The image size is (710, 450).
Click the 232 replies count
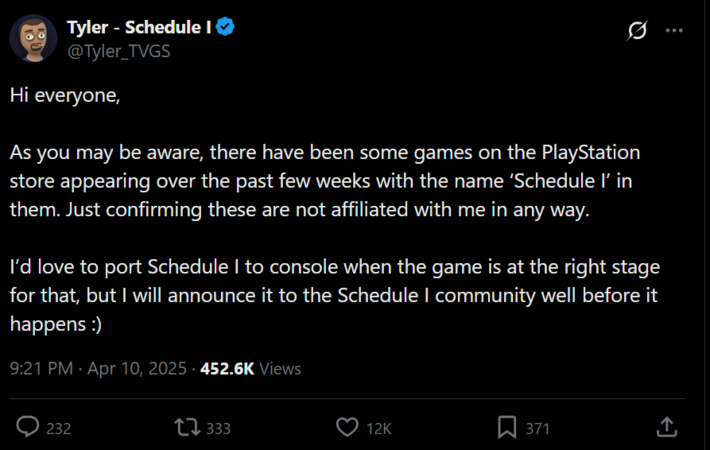click(x=59, y=429)
